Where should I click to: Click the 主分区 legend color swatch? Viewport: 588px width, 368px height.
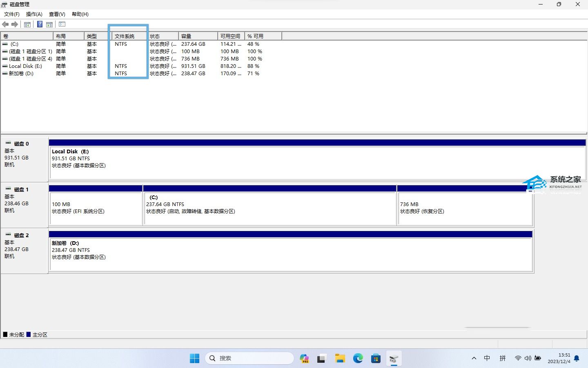[29, 334]
